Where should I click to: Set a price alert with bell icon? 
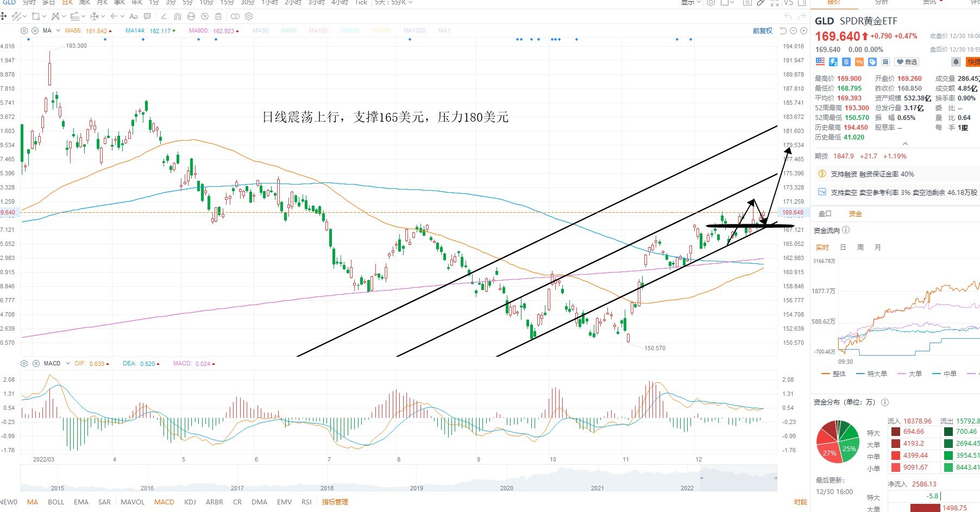(x=956, y=62)
